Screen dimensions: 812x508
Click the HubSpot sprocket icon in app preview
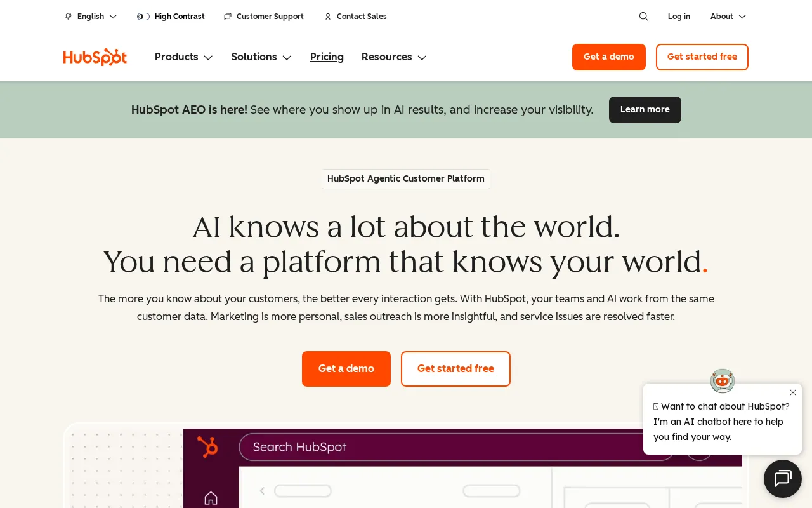tap(207, 446)
